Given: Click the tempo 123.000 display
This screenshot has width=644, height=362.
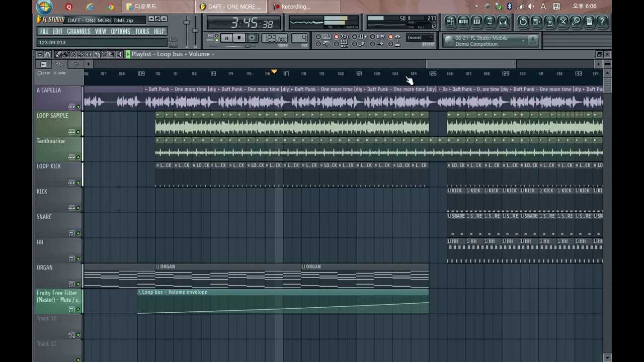Looking at the screenshot, I should [275, 38].
